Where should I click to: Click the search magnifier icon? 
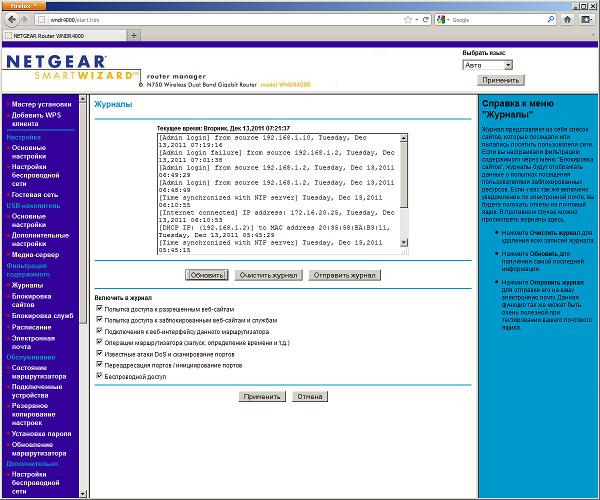click(x=551, y=19)
